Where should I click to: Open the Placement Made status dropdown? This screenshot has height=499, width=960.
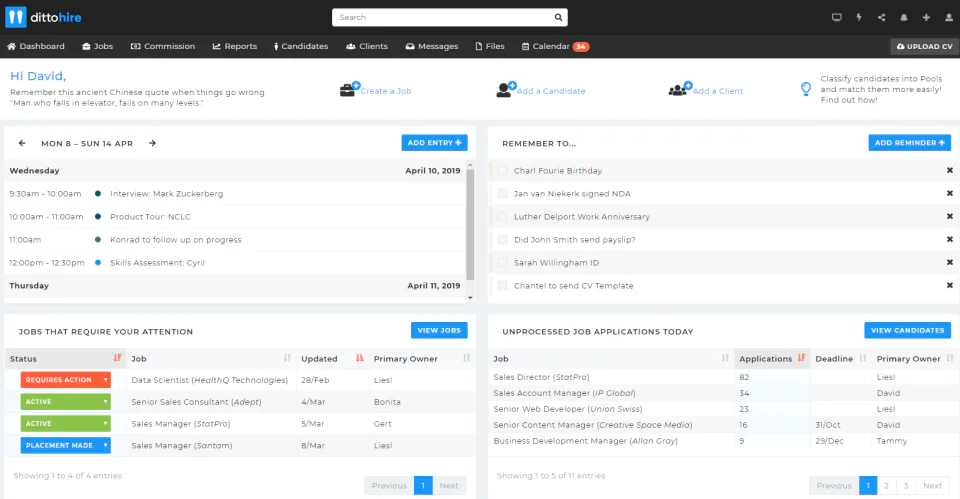66,445
